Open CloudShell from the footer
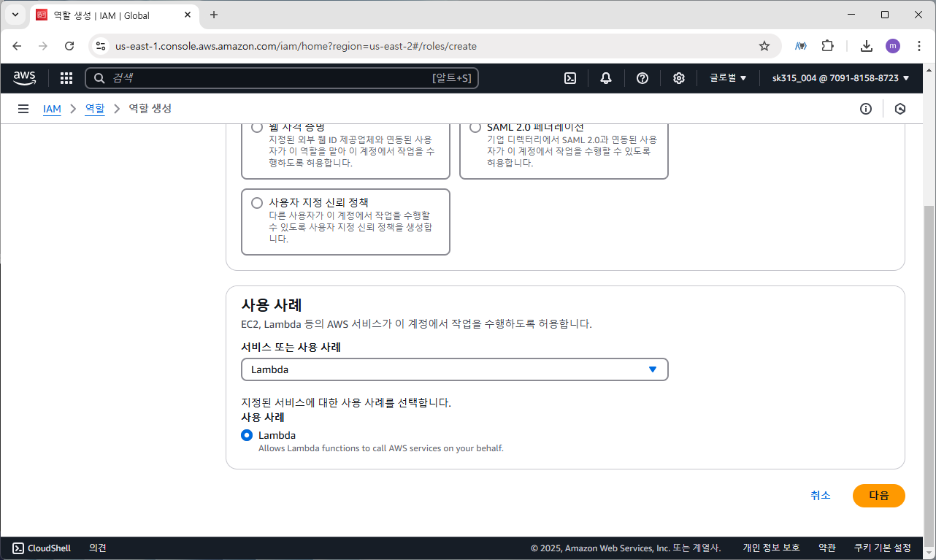The width and height of the screenshot is (936, 560). [x=42, y=548]
